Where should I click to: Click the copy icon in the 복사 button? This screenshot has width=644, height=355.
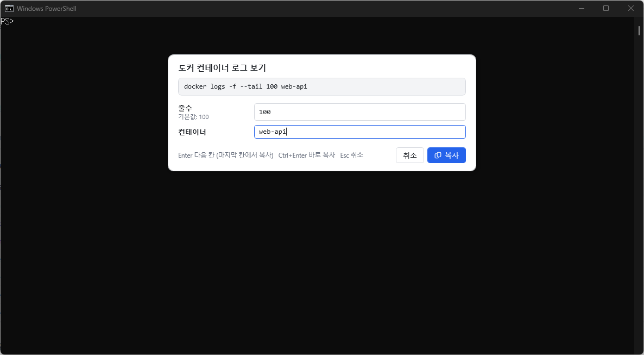(438, 155)
